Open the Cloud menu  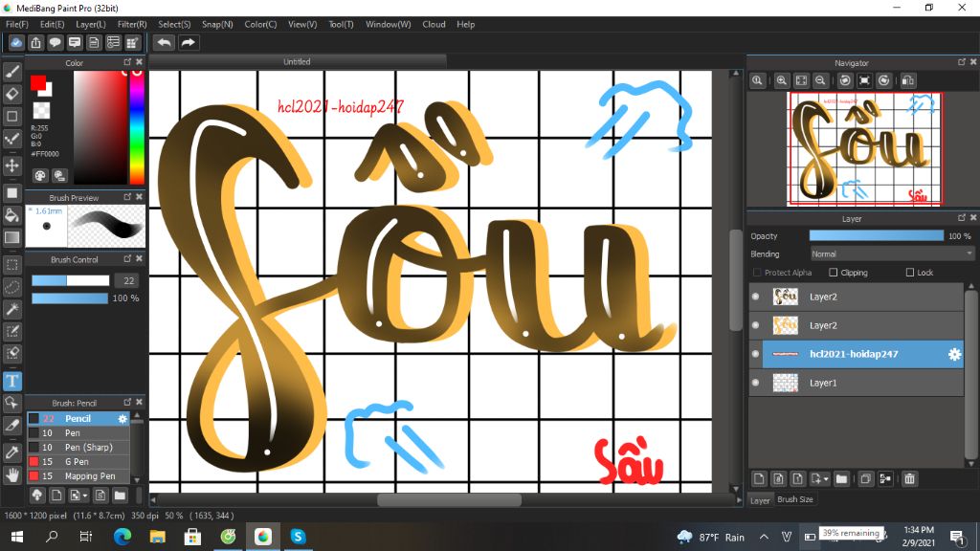click(434, 24)
